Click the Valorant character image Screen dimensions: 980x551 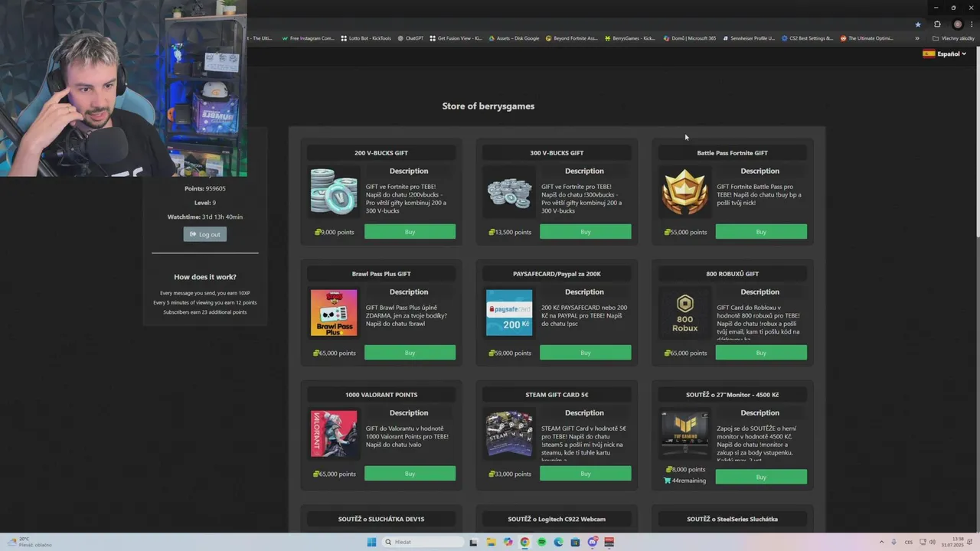point(334,434)
